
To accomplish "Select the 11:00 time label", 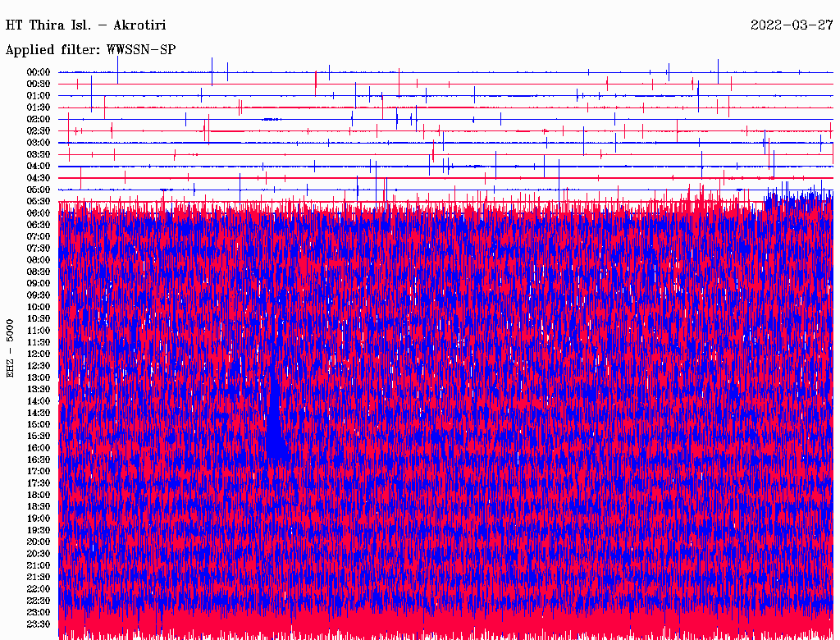I will pyautogui.click(x=39, y=331).
